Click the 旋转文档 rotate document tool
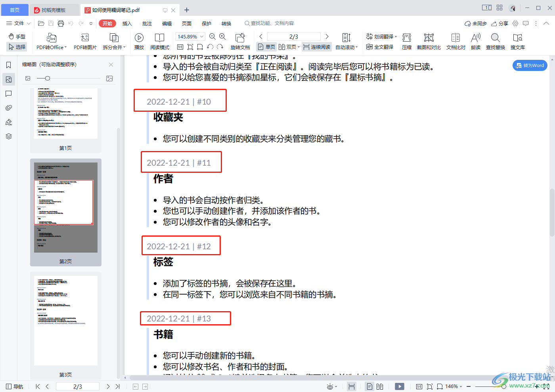The image size is (555, 392). [240, 42]
